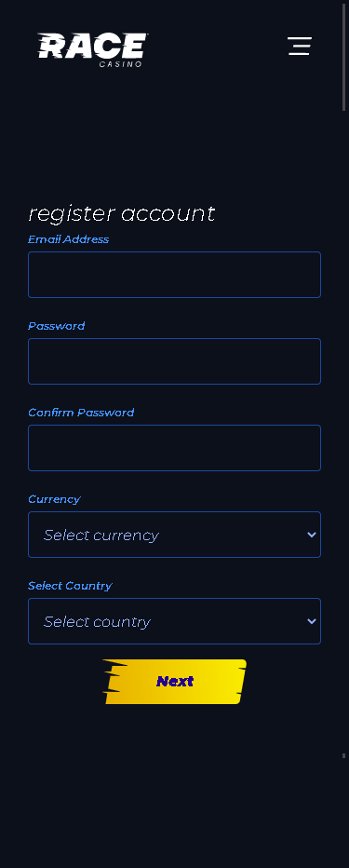This screenshot has width=349, height=868.
Task: Click the Race Casino logo
Action: coord(92,49)
